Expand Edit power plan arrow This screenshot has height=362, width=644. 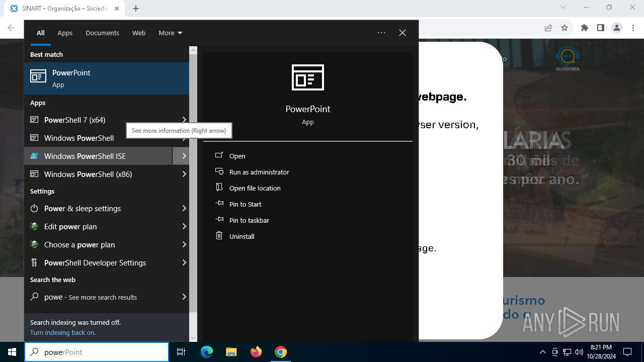184,226
